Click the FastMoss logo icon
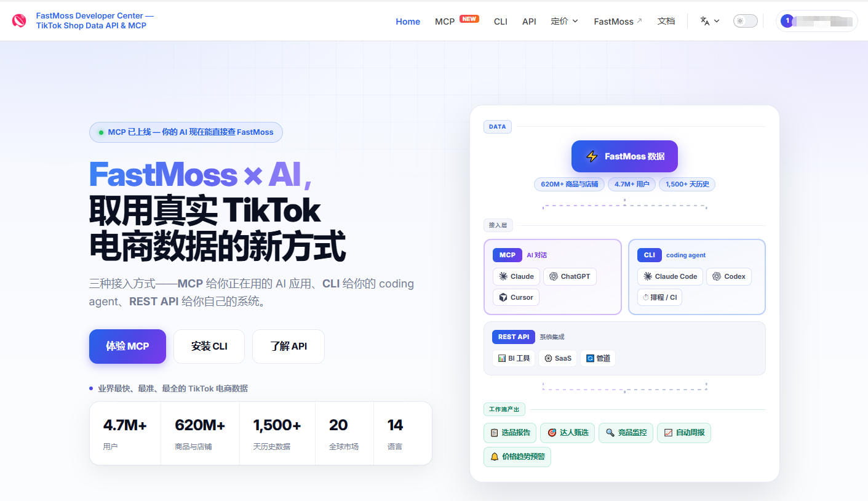868x501 pixels. (19, 21)
